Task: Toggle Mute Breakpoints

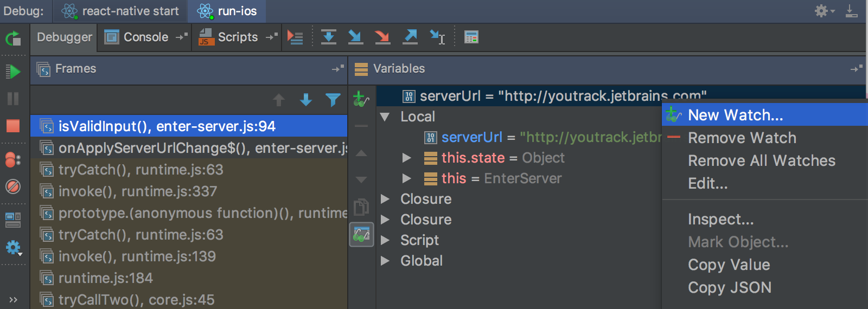Action: [13, 187]
